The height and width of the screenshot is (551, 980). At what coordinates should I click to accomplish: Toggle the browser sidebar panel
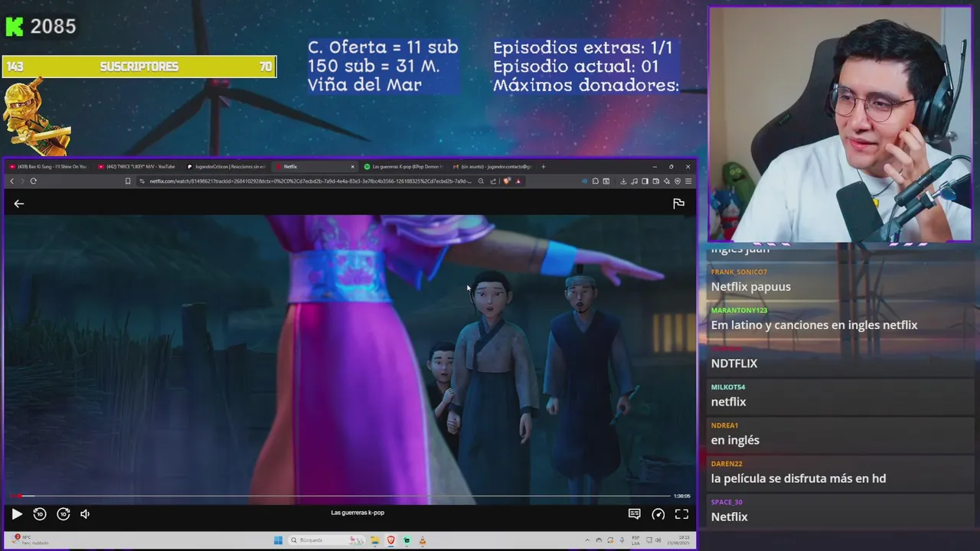coord(645,181)
